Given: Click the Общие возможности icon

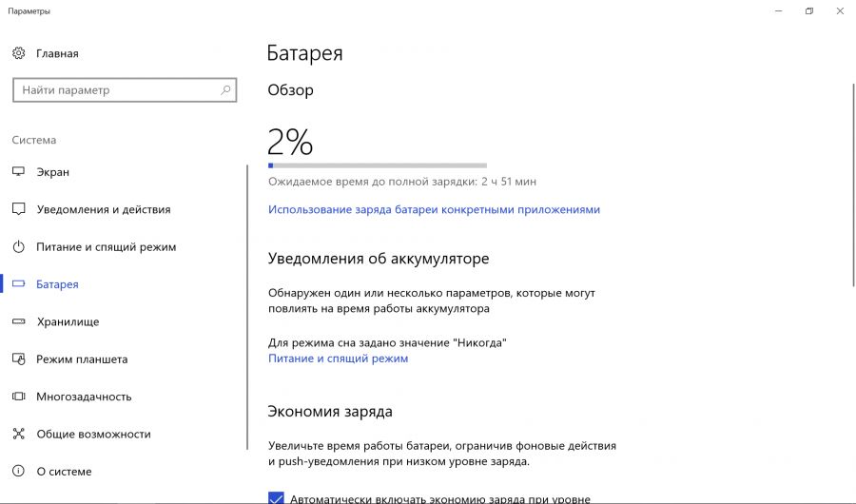Looking at the screenshot, I should pyautogui.click(x=18, y=434).
